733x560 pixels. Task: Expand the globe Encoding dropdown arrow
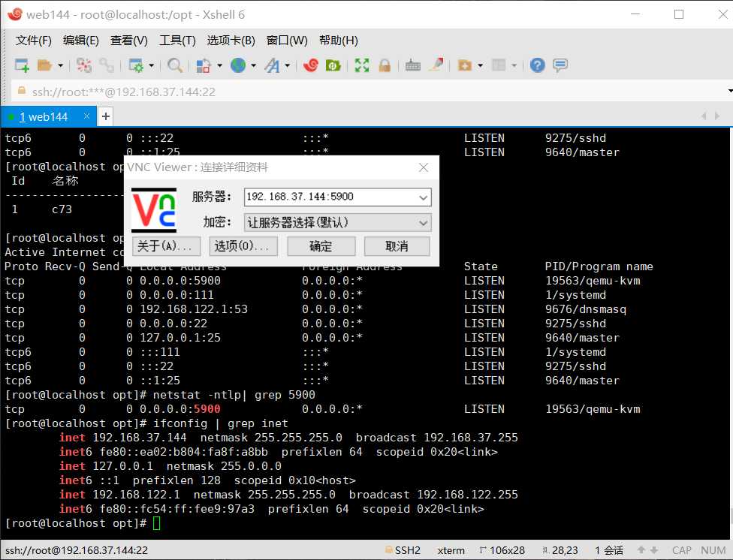tap(254, 65)
